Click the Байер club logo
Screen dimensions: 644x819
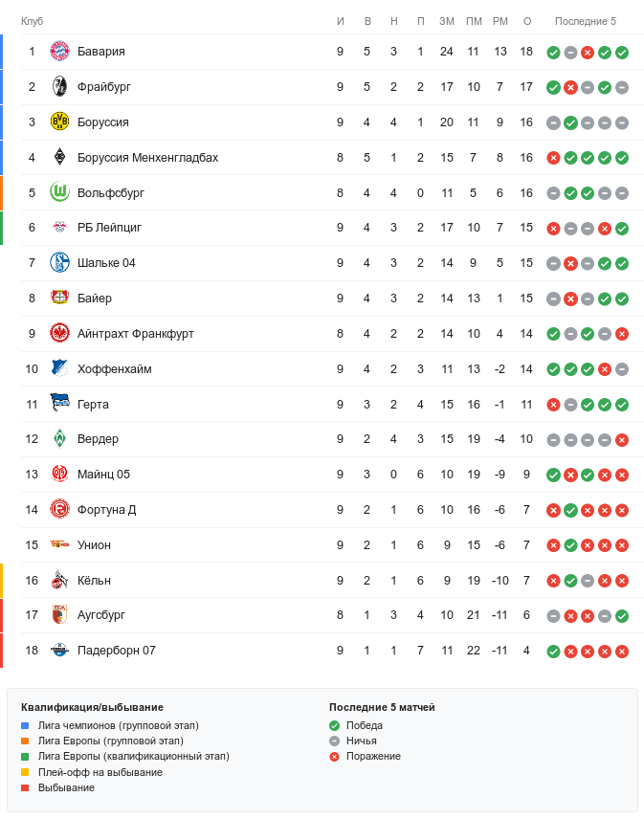point(60,299)
